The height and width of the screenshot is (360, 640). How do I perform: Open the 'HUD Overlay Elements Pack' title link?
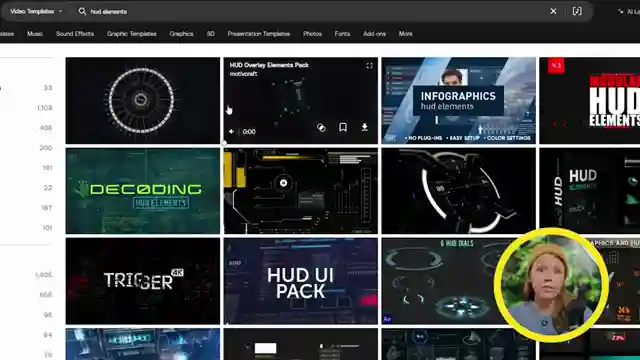[x=269, y=65]
